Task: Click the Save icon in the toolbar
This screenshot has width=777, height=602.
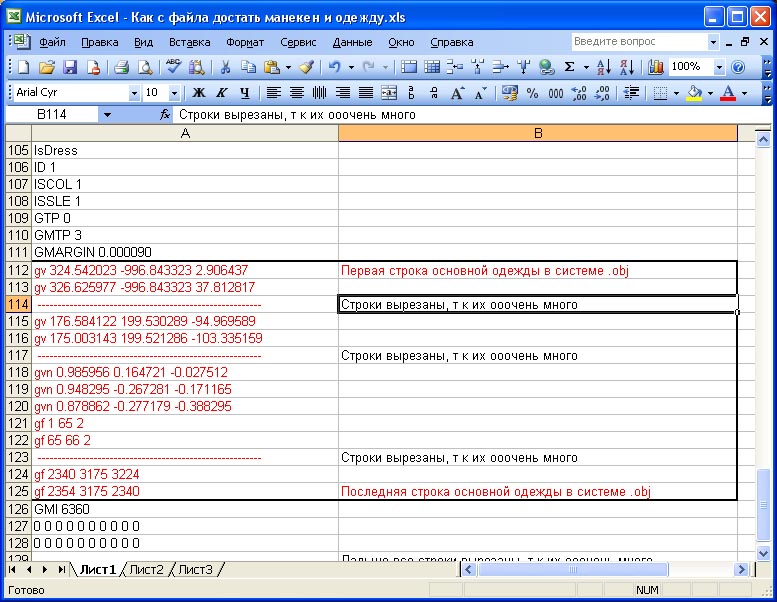Action: (70, 67)
